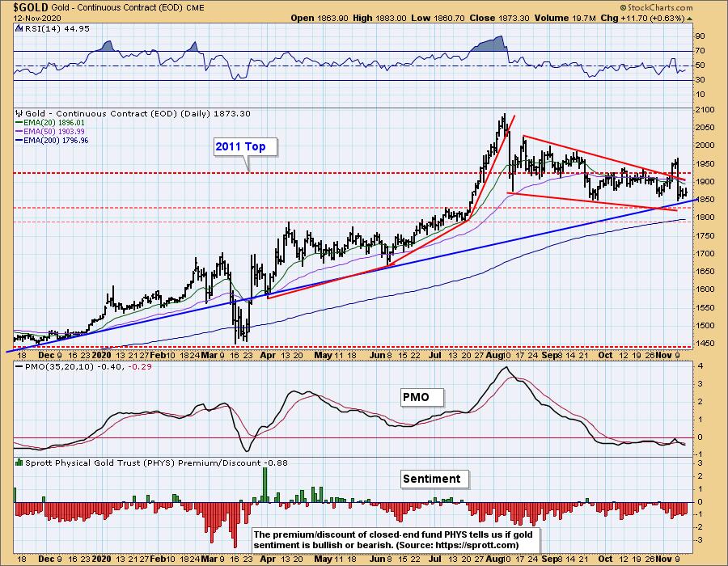Click the PHYS premium/discount explanation note

(x=396, y=539)
